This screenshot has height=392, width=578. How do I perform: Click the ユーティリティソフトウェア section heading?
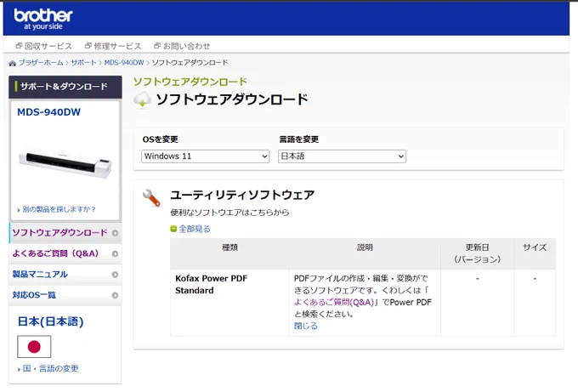[x=242, y=195]
